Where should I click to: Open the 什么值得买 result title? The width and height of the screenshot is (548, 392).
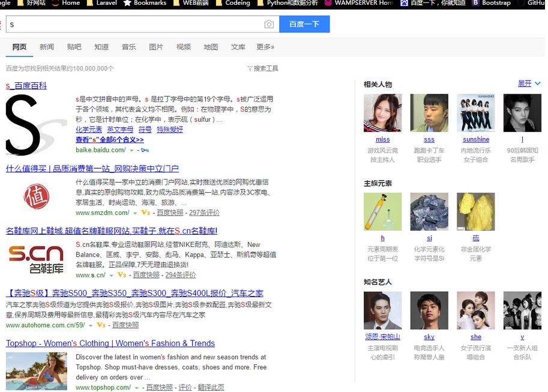click(x=92, y=169)
